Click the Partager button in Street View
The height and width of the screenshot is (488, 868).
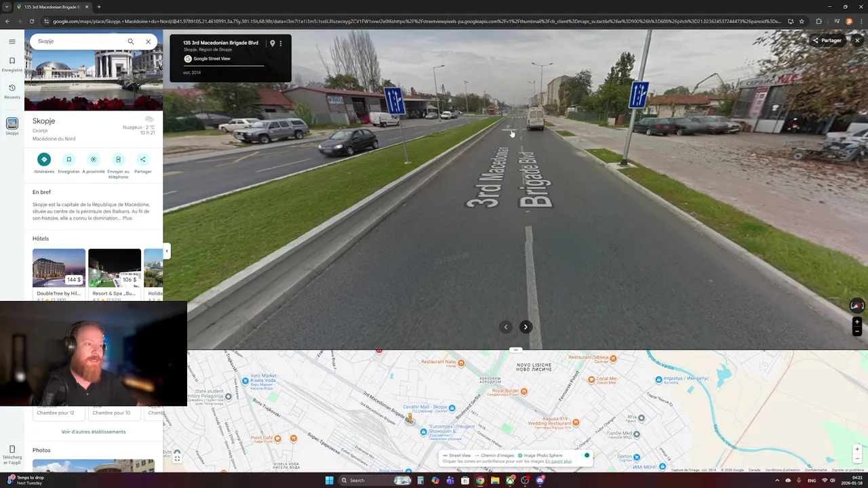[x=827, y=41]
